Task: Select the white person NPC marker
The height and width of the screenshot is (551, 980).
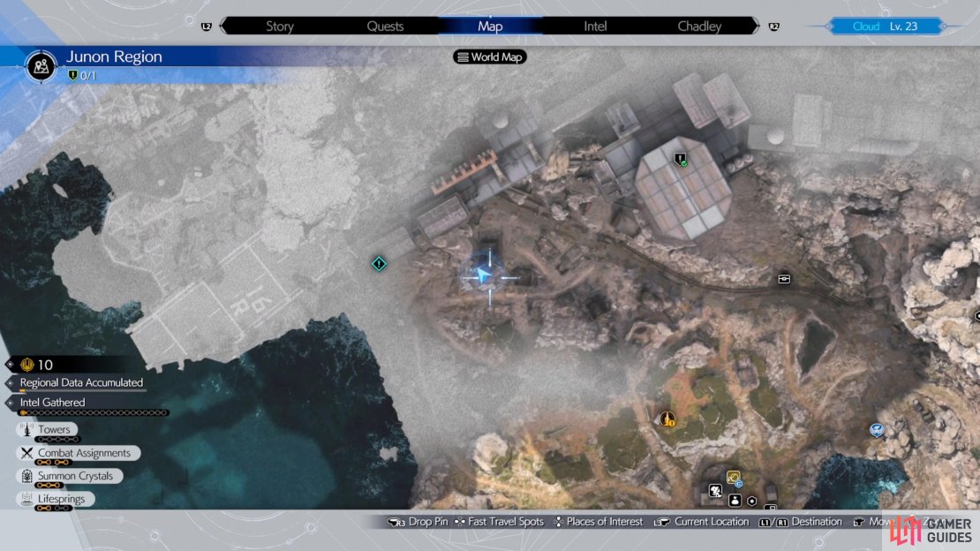Action: click(735, 501)
